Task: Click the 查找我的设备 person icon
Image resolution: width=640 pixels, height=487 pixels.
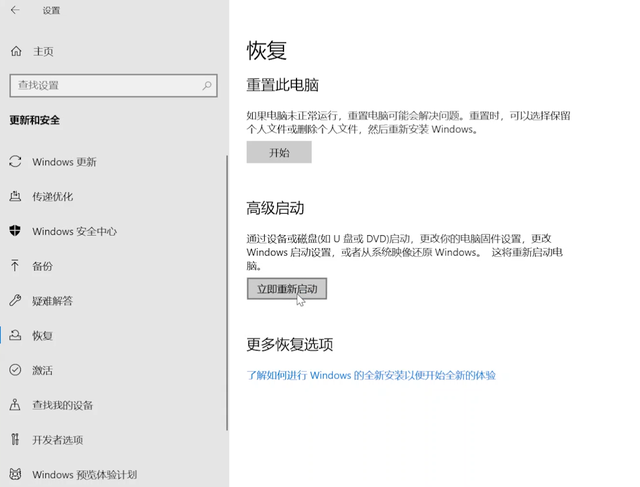Action: coord(15,405)
